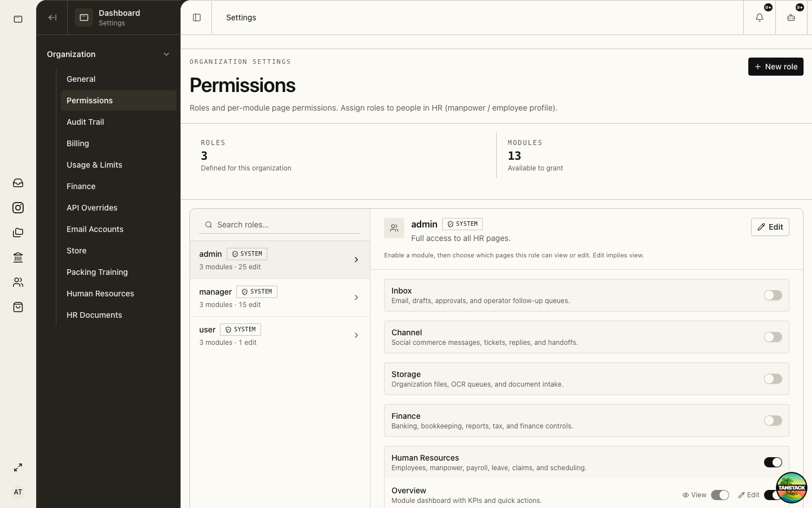
Task: Click Edit button for admin role
Action: click(x=770, y=227)
